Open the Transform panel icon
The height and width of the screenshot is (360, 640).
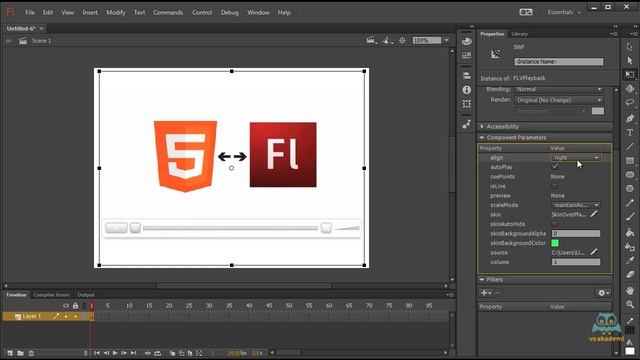[x=467, y=104]
